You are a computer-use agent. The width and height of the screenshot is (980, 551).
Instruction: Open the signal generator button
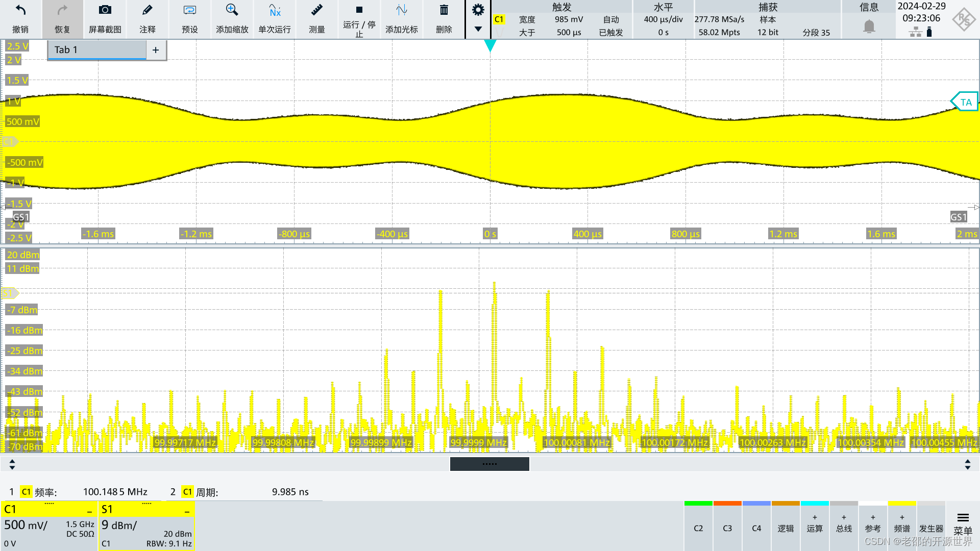point(931,528)
